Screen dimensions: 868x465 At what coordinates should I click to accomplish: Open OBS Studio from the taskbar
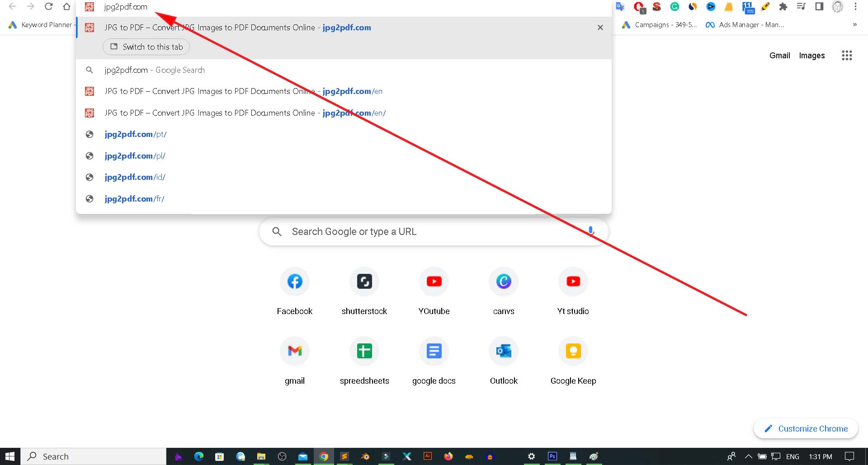pyautogui.click(x=282, y=456)
